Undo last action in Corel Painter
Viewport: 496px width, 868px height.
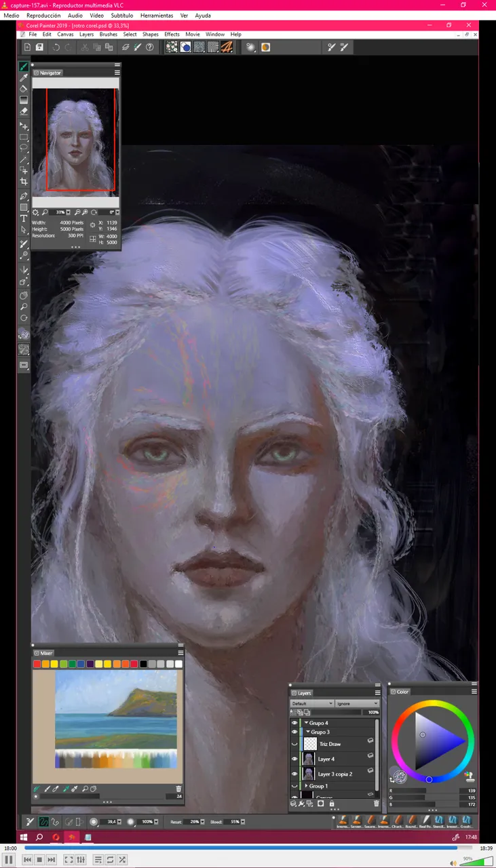pyautogui.click(x=56, y=47)
